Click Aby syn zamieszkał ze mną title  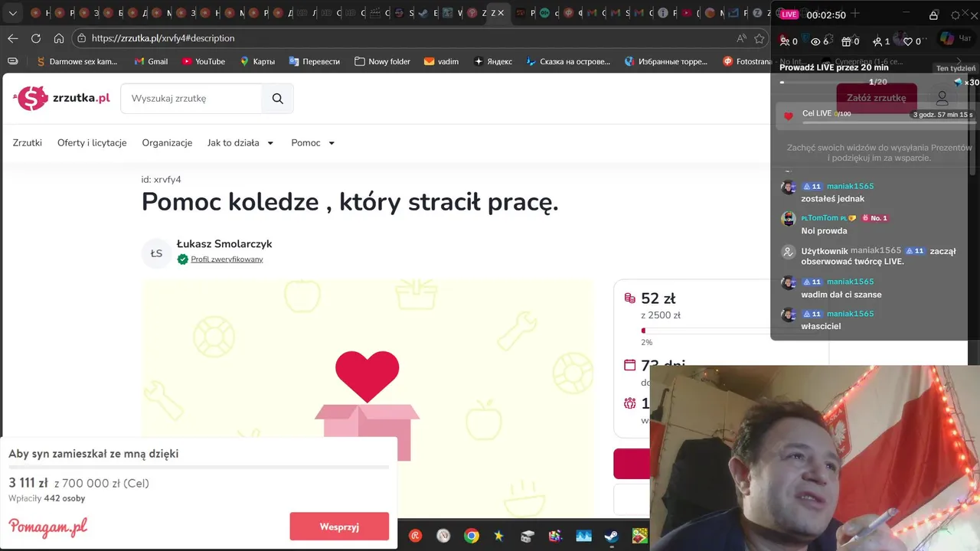tap(93, 454)
